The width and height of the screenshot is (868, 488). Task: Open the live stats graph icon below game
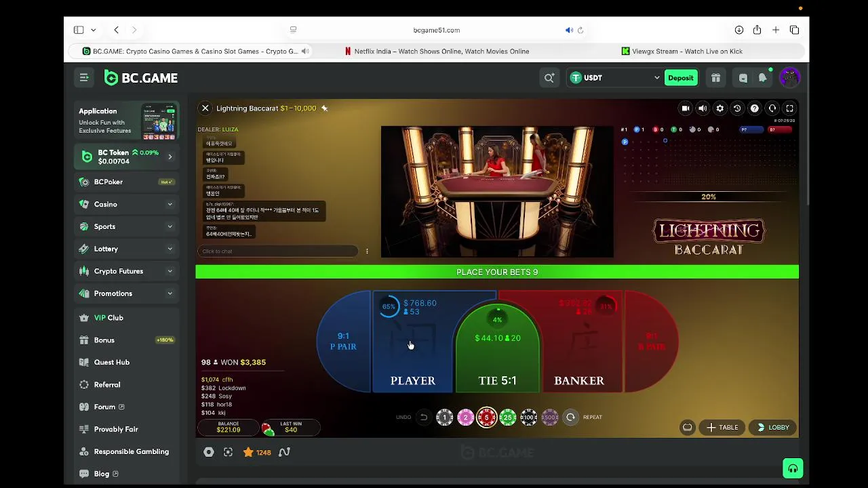(x=284, y=453)
